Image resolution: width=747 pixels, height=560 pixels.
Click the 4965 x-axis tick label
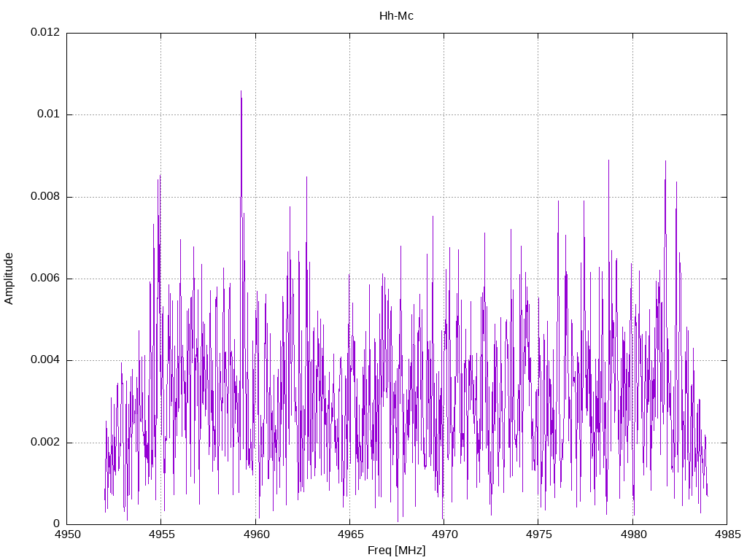tap(351, 534)
